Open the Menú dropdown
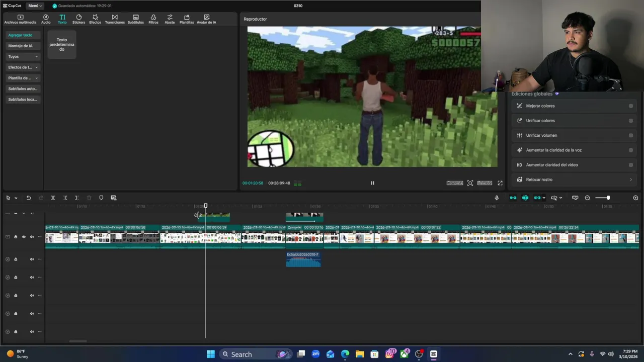The image size is (644, 362). (x=35, y=6)
